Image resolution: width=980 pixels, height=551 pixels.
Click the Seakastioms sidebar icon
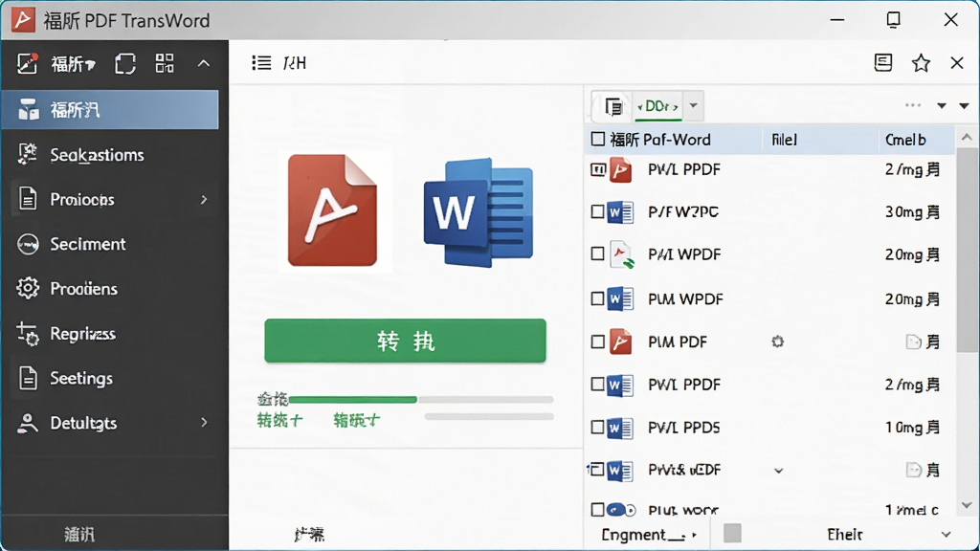(28, 154)
